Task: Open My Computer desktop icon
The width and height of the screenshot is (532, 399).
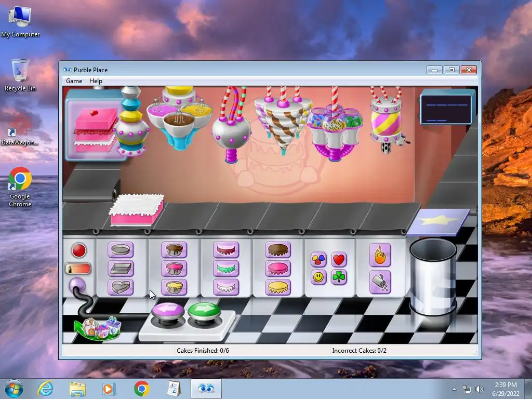Action: click(20, 22)
